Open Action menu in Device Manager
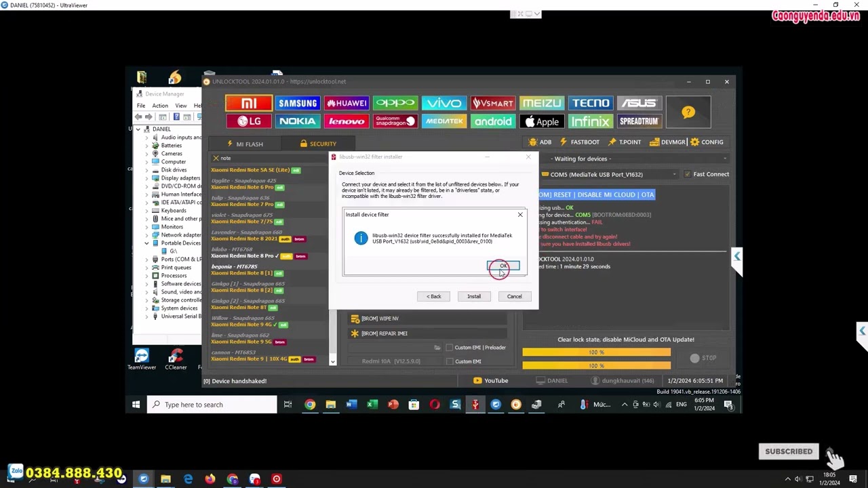Viewport: 868px width, 488px height. 160,106
